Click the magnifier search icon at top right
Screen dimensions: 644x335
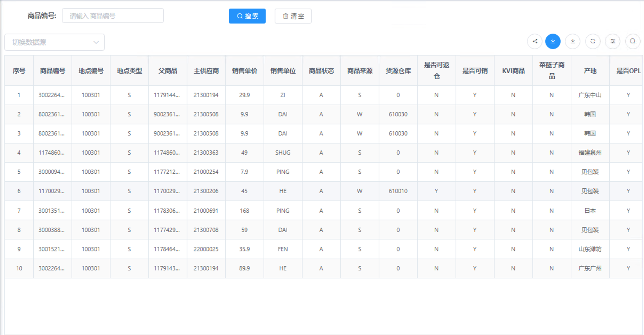click(x=633, y=41)
